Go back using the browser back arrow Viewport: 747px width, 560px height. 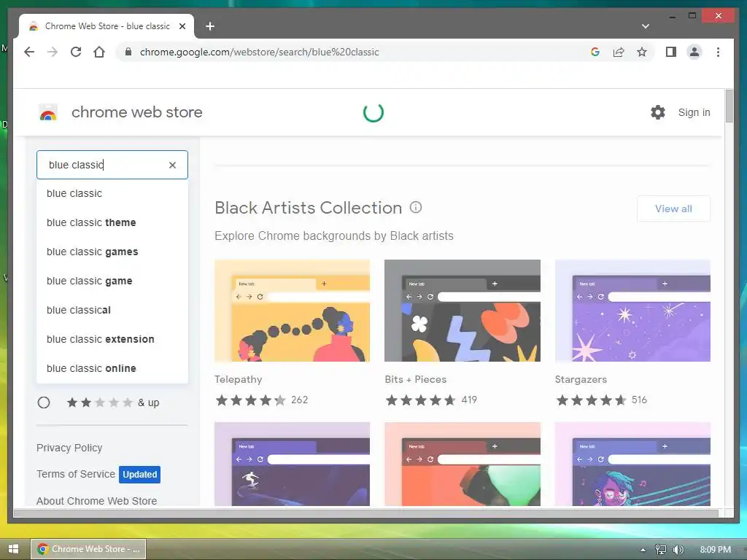point(29,52)
